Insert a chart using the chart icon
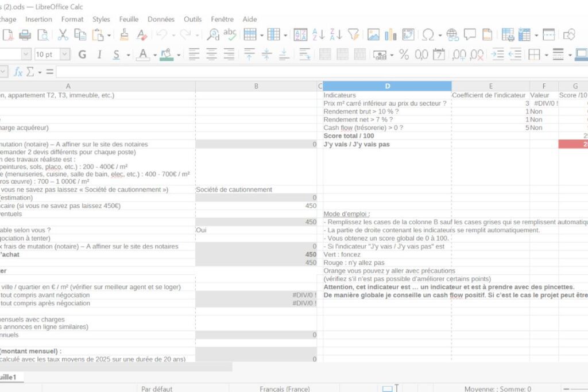Screen dimensions: 588x392 [390, 35]
